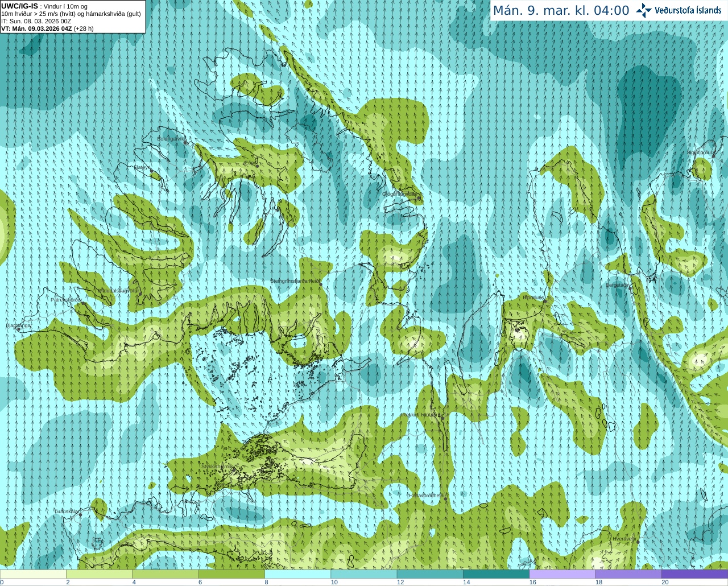
Task: Click the 'Veðurstofa Íslands' logo text
Action: (x=688, y=10)
